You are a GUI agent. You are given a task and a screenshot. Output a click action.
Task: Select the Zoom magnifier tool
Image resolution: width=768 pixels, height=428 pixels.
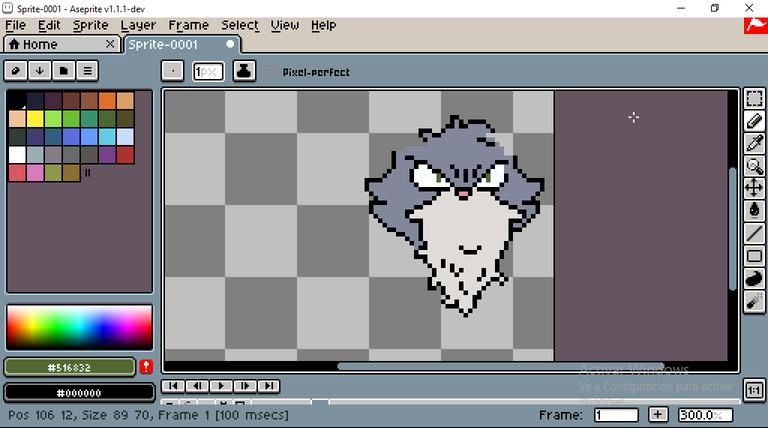[754, 166]
